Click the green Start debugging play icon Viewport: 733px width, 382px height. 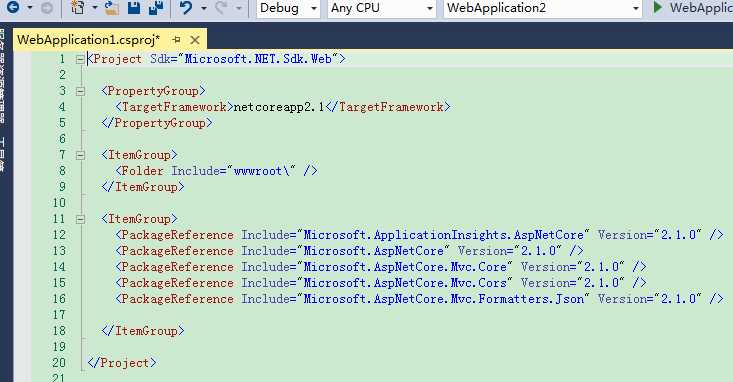[x=658, y=7]
